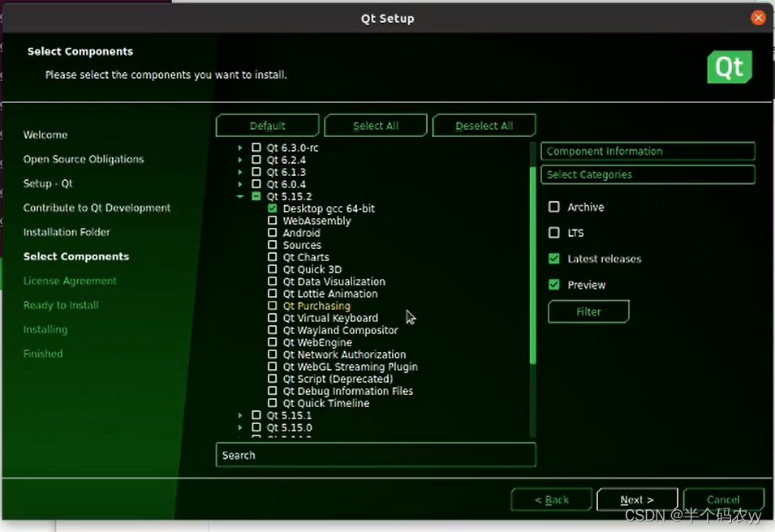Collapse the Qt 5.15.2 component list
The width and height of the screenshot is (775, 532).
[239, 196]
